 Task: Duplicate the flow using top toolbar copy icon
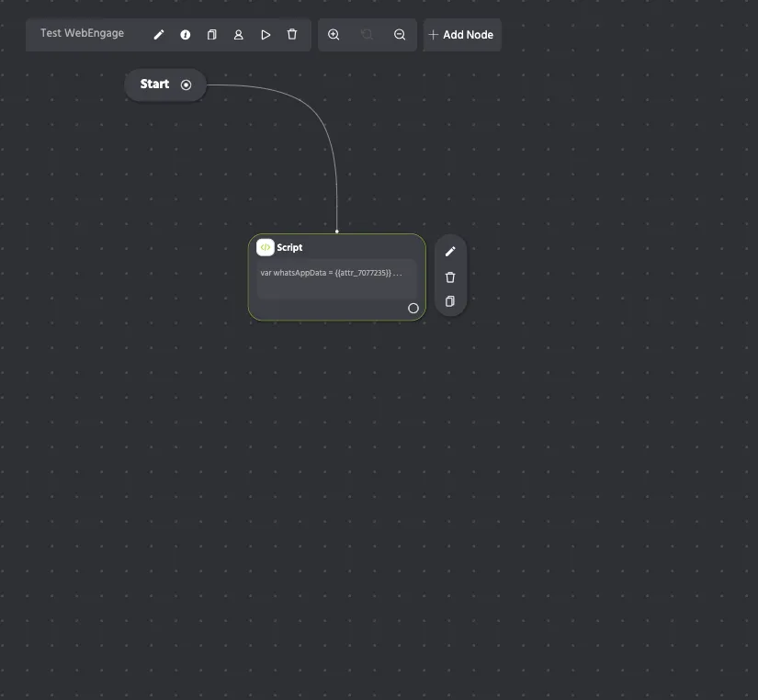point(211,35)
